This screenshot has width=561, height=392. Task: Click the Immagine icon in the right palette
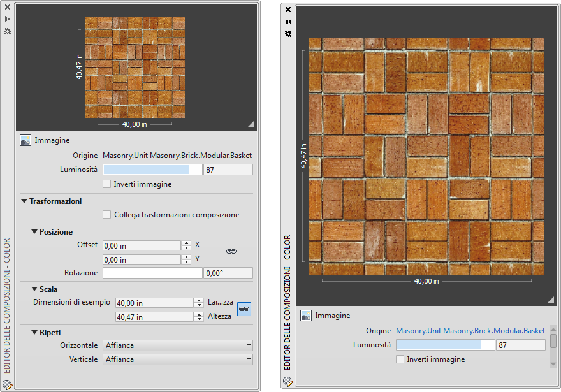coord(306,316)
